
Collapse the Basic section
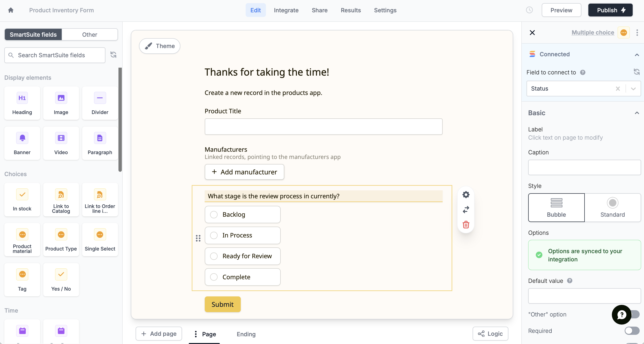point(637,113)
